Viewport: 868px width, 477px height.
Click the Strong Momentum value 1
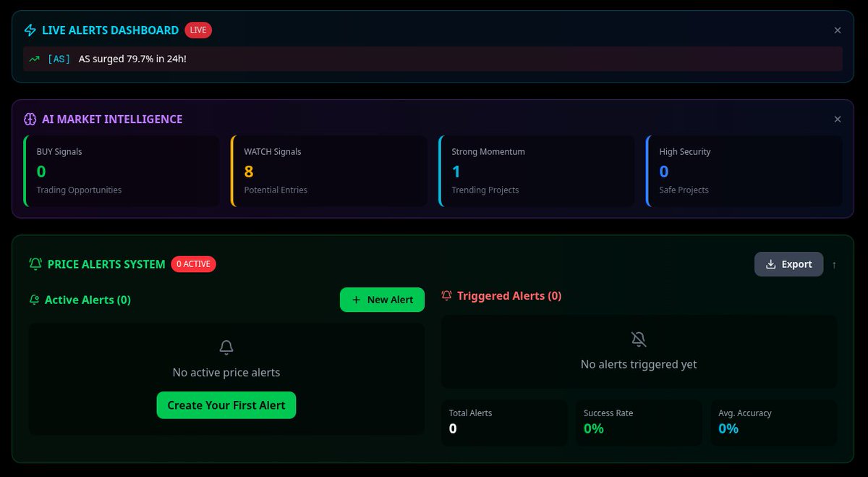coord(456,172)
